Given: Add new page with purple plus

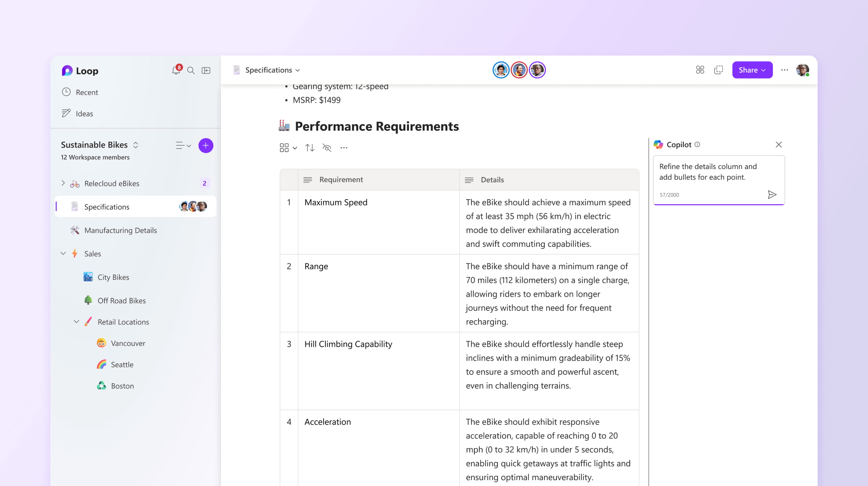Looking at the screenshot, I should pos(206,145).
